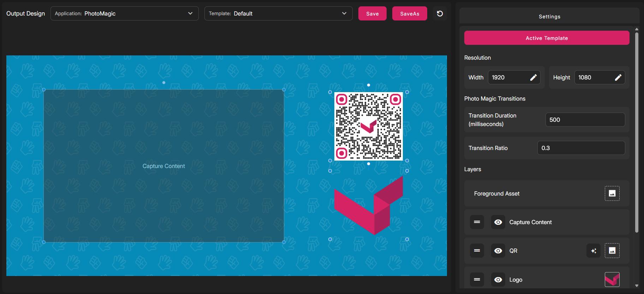The width and height of the screenshot is (644, 294).
Task: Grab the Capture Content layer reorder handle
Action: pyautogui.click(x=477, y=222)
